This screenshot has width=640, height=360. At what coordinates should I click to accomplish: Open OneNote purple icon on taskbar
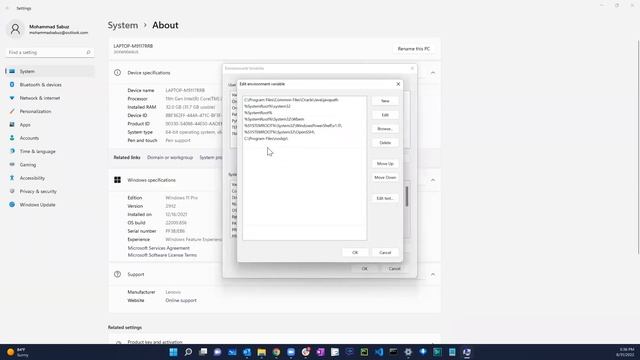tap(320, 352)
